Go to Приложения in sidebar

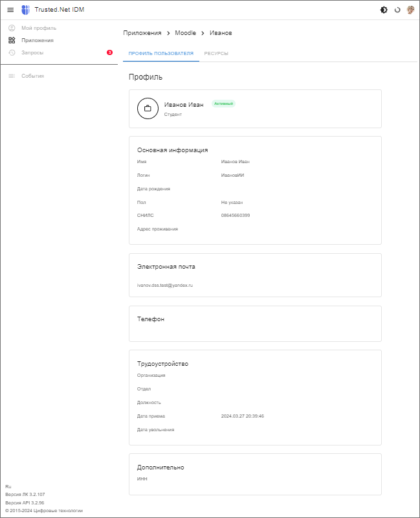tap(38, 40)
